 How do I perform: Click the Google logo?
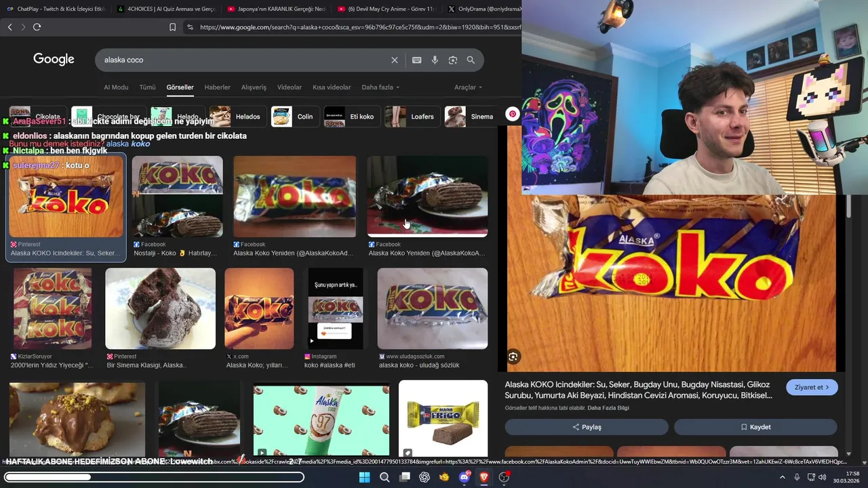point(54,60)
